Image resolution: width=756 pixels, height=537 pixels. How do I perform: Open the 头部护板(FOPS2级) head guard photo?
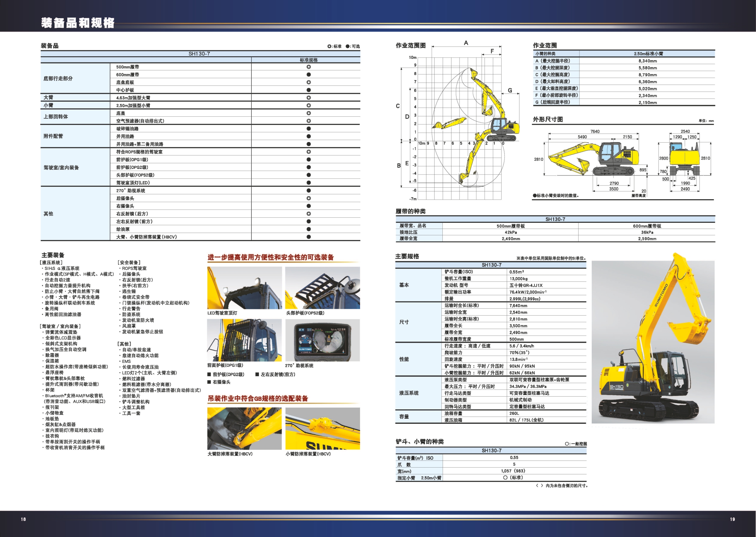(322, 288)
